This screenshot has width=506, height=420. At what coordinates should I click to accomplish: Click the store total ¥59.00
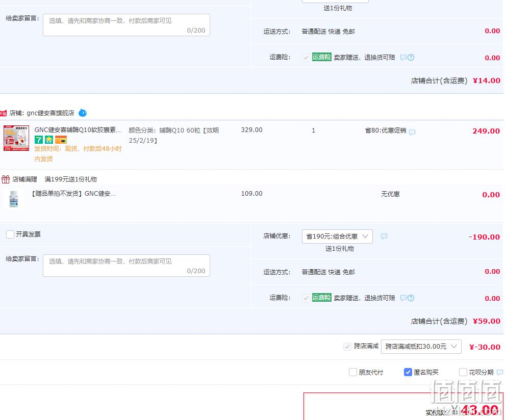click(x=486, y=321)
